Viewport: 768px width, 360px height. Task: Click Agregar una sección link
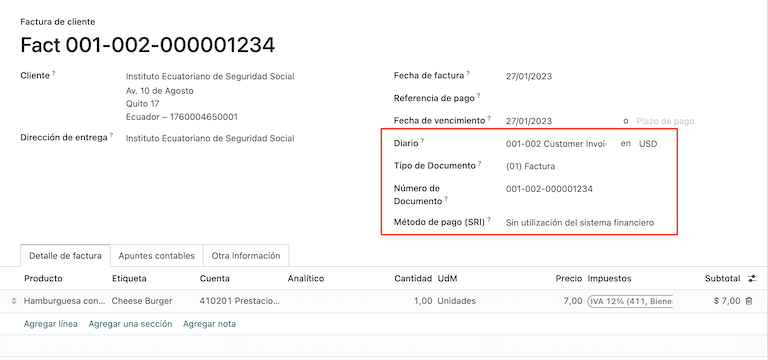(x=130, y=324)
